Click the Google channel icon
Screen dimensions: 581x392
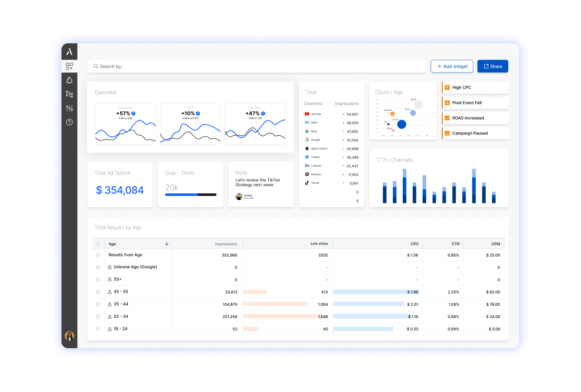click(307, 140)
